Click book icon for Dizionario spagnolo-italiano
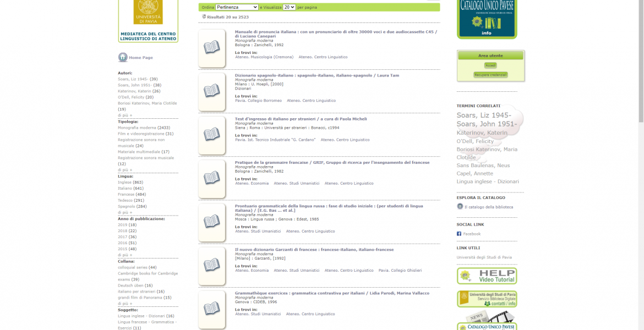Image resolution: width=644 pixels, height=330 pixels. point(212,91)
